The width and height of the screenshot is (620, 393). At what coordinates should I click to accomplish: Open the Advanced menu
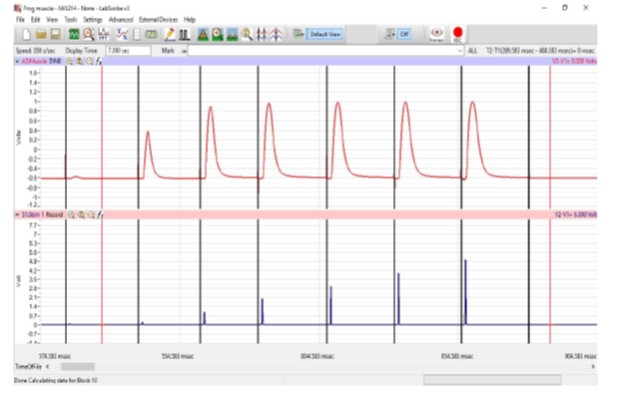[x=121, y=19]
